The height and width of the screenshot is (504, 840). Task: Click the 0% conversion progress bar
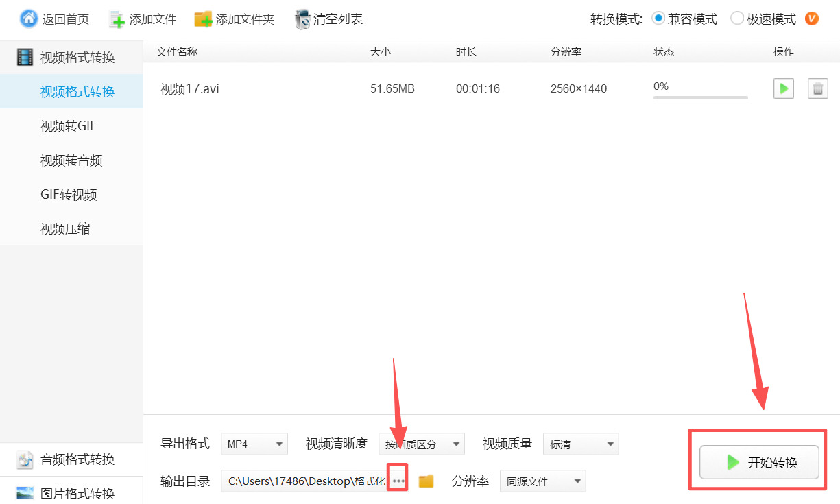(x=700, y=97)
